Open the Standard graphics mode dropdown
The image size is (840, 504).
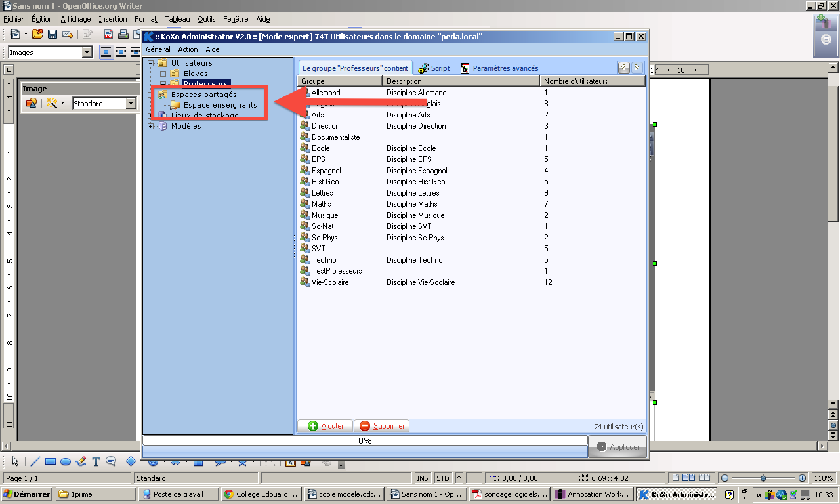(130, 104)
